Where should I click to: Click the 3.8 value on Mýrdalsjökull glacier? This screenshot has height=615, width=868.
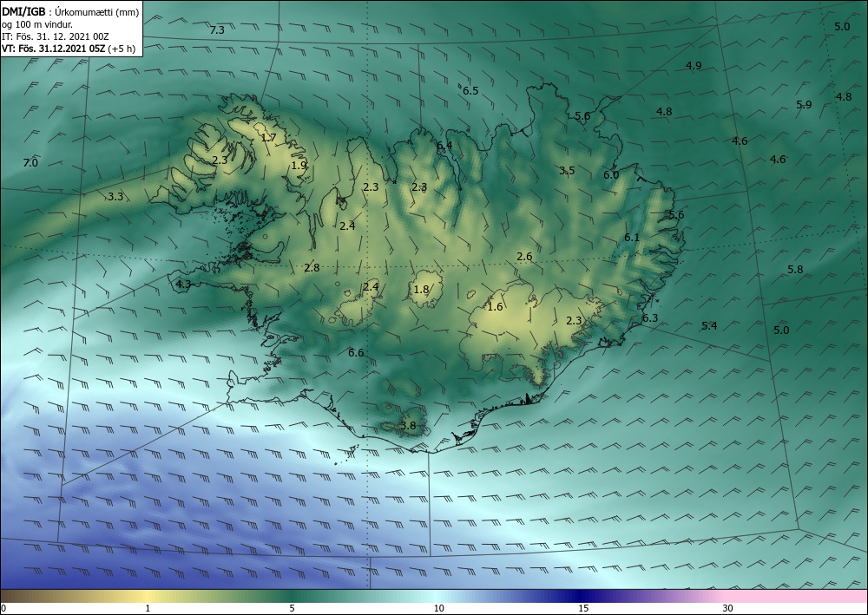[x=408, y=425]
